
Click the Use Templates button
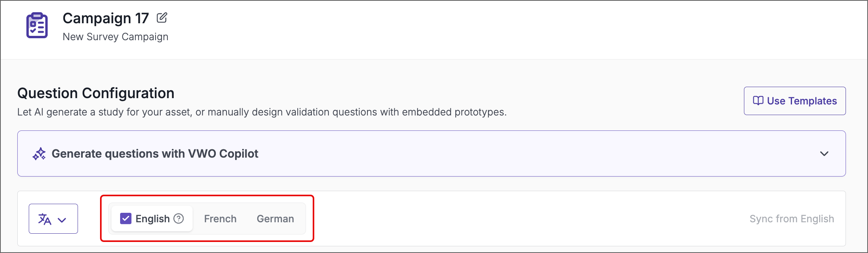(794, 101)
